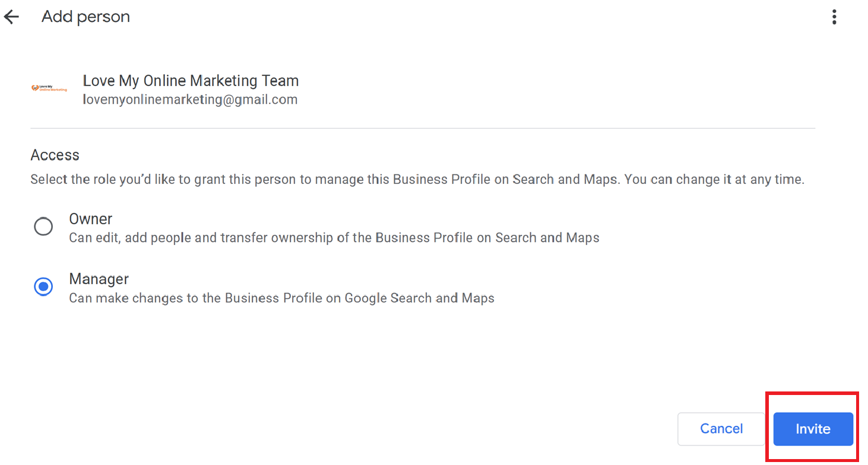This screenshot has width=868, height=465.
Task: Click the Love My Online Marketing Team name
Action: click(x=191, y=81)
